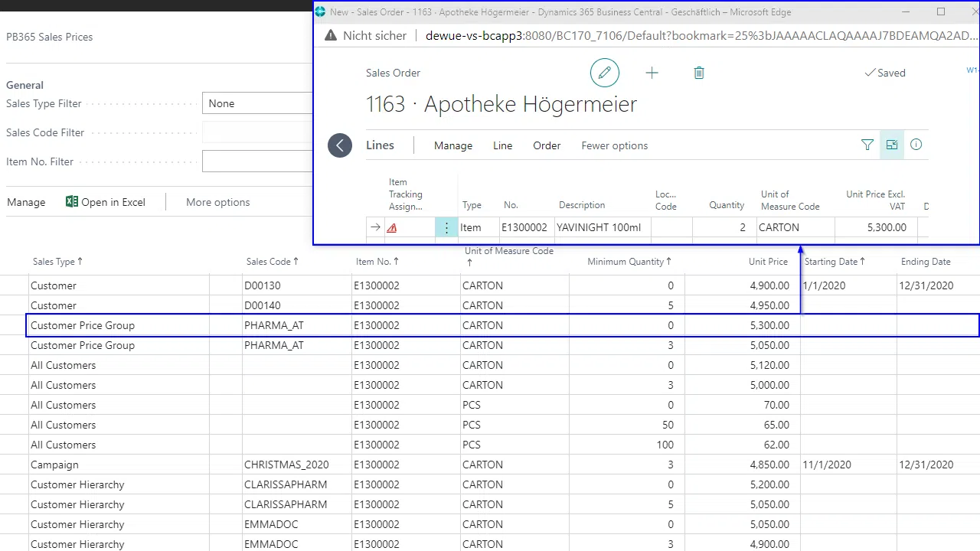Click the Not secure warning icon in address bar
Screen dimensions: 980x551
pos(331,35)
